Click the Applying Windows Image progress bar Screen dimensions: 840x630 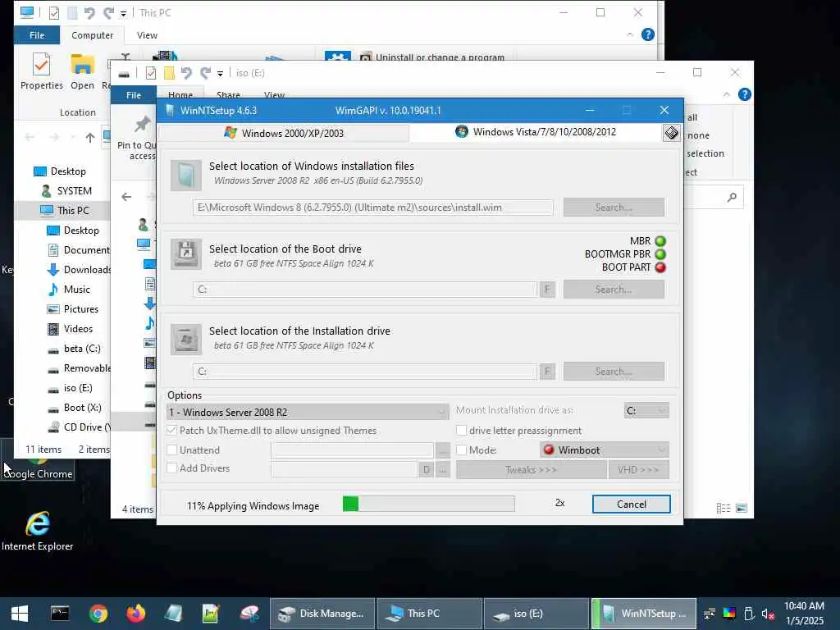click(428, 504)
